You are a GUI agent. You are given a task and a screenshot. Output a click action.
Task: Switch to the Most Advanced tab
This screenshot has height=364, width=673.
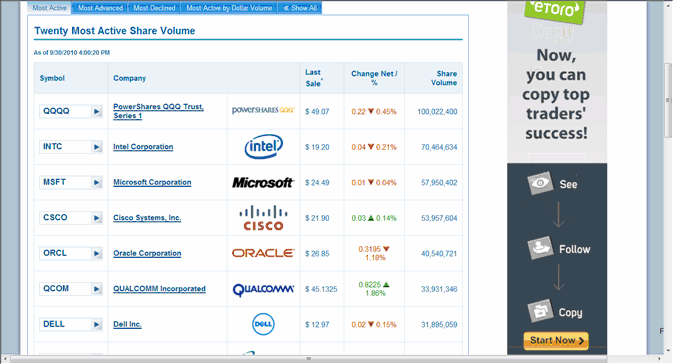coord(100,8)
